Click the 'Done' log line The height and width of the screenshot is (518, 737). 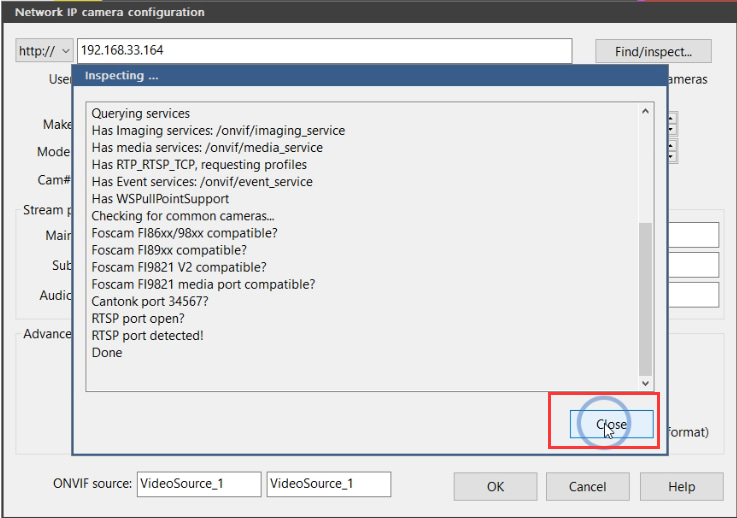(x=107, y=353)
